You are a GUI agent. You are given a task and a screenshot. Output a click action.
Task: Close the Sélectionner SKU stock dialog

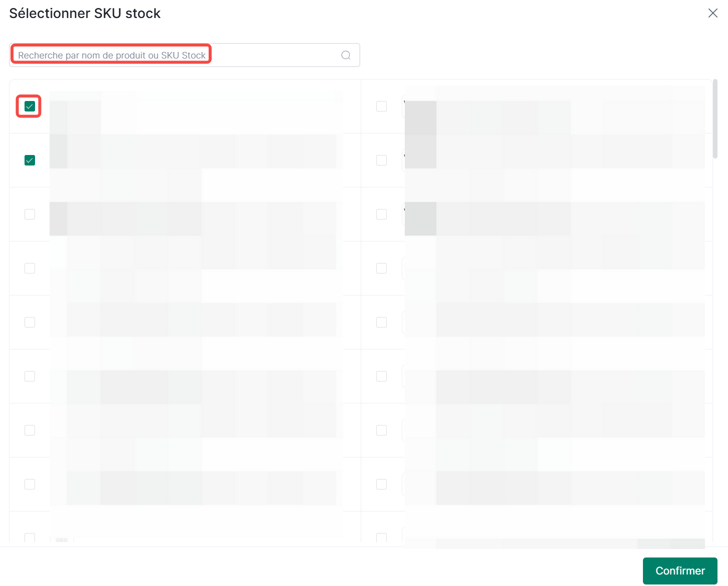712,13
